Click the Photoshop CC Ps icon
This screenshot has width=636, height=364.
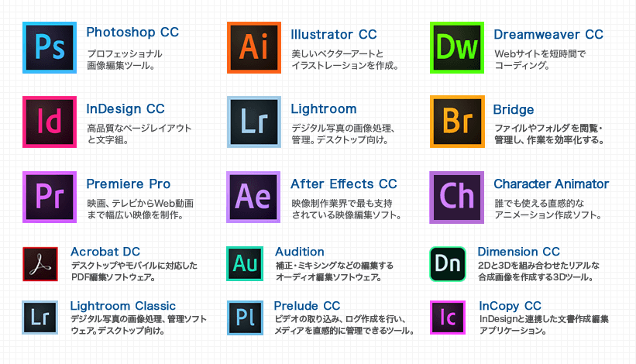(x=50, y=47)
